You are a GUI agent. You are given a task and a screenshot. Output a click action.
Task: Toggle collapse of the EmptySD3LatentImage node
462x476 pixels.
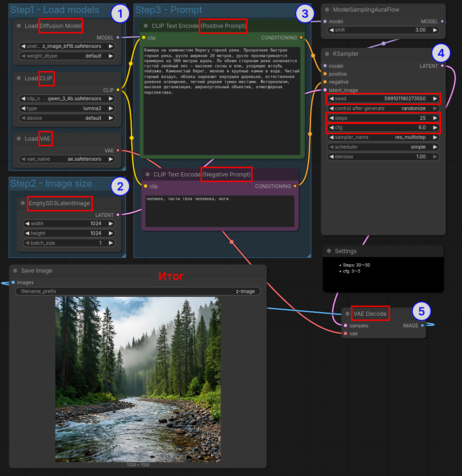tap(22, 203)
